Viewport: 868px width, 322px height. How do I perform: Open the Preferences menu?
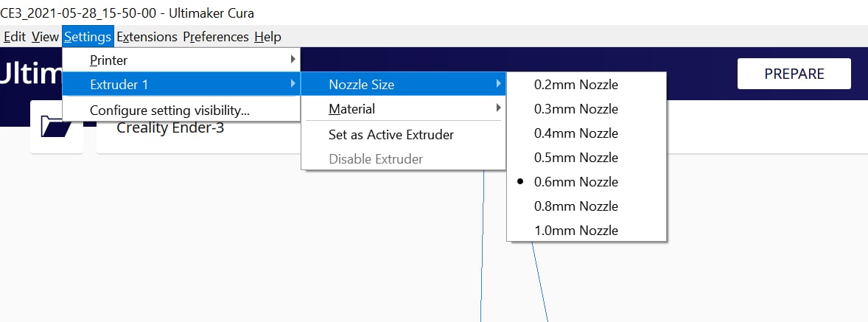[x=216, y=37]
